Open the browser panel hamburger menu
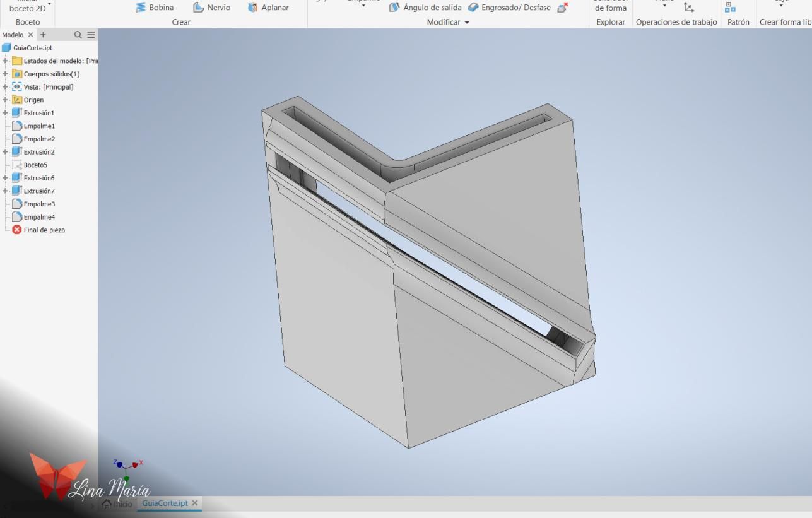This screenshot has height=518, width=812. pos(91,35)
